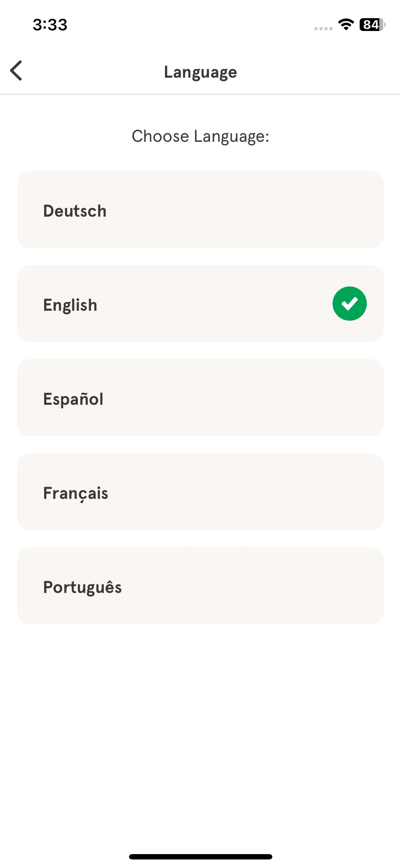This screenshot has height=868, width=401.
Task: Tap the Français text label
Action: [76, 494]
